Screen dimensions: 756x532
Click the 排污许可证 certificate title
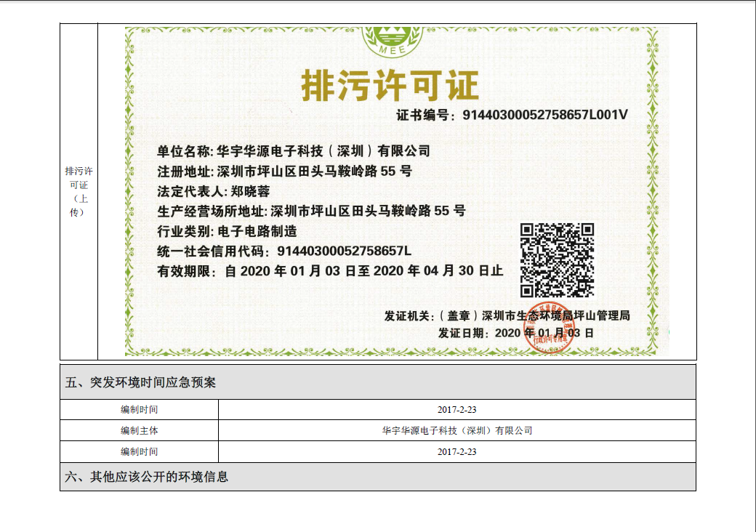[390, 85]
